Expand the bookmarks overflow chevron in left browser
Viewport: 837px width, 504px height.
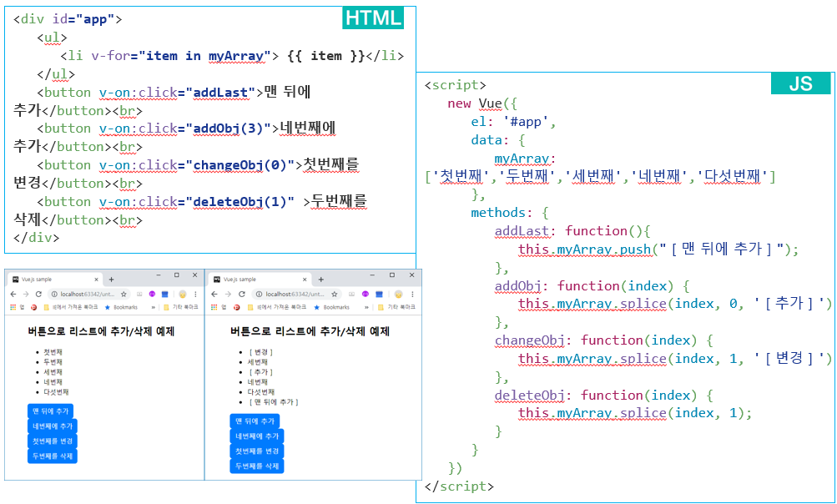click(154, 307)
